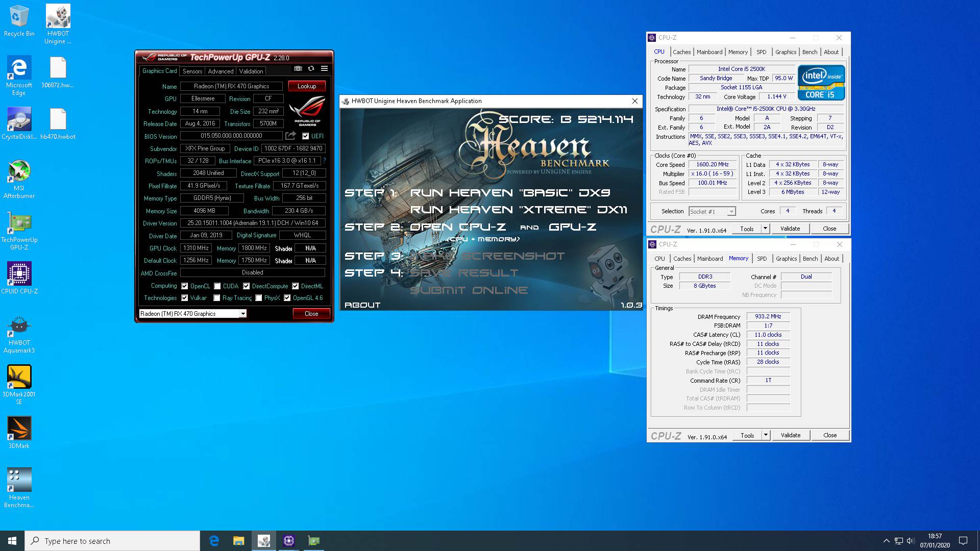Screen dimensions: 980x551
Task: Click Close button in GPU-Z
Action: [311, 314]
